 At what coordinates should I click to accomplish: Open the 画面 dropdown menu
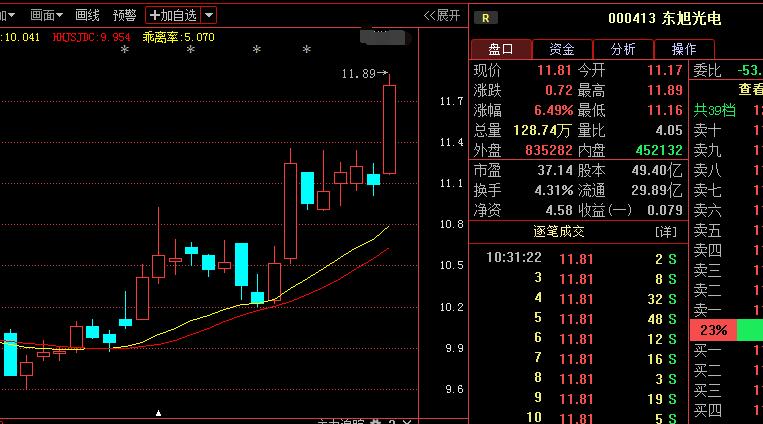point(46,16)
